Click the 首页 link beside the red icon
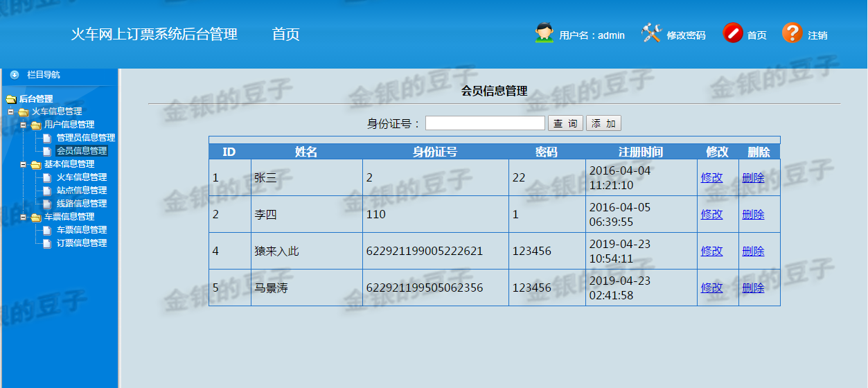This screenshot has height=388, width=868. tap(756, 35)
